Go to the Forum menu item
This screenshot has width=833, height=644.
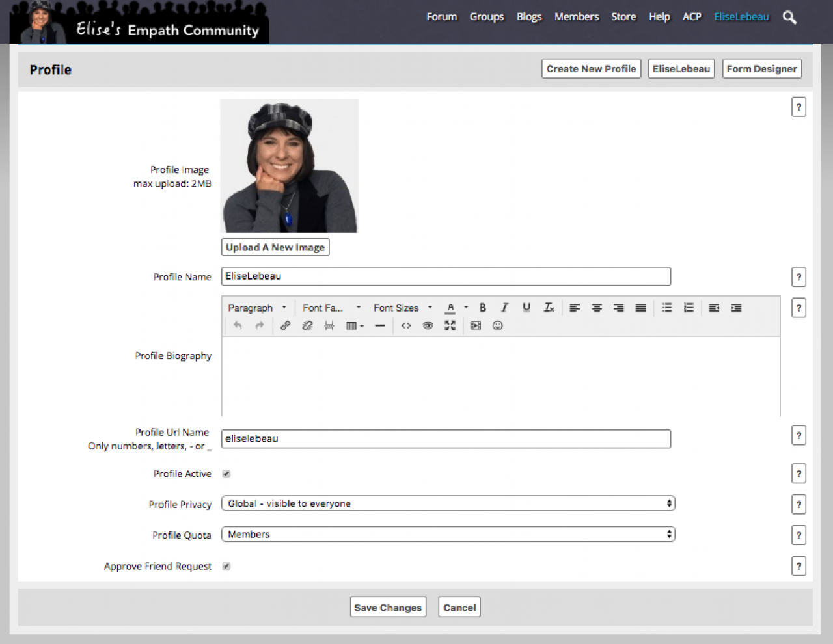(x=442, y=17)
